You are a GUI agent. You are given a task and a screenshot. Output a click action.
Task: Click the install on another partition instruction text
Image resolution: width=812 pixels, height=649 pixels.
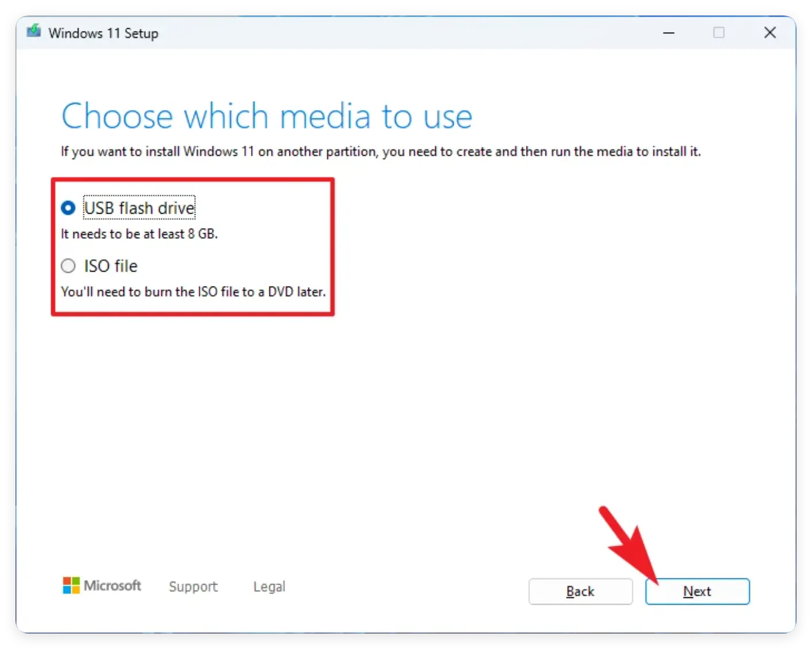click(381, 152)
